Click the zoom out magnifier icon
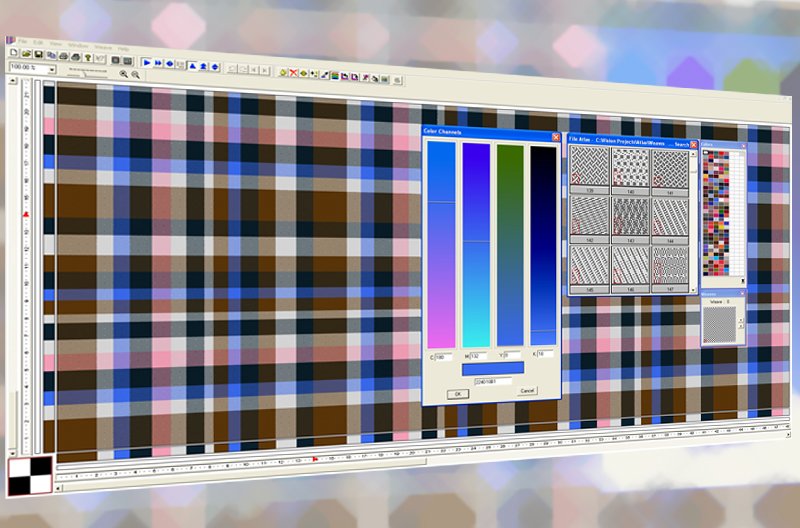This screenshot has height=528, width=800. point(136,74)
